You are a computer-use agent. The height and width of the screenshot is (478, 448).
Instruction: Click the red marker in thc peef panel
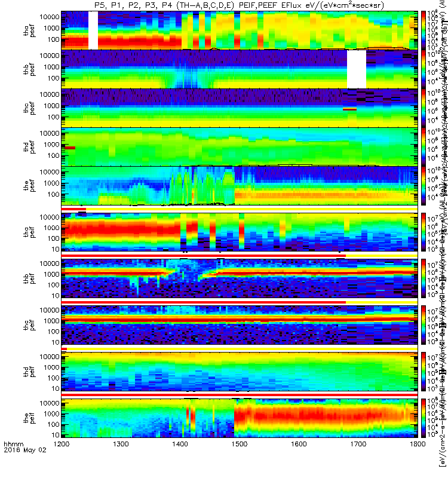[x=349, y=109]
